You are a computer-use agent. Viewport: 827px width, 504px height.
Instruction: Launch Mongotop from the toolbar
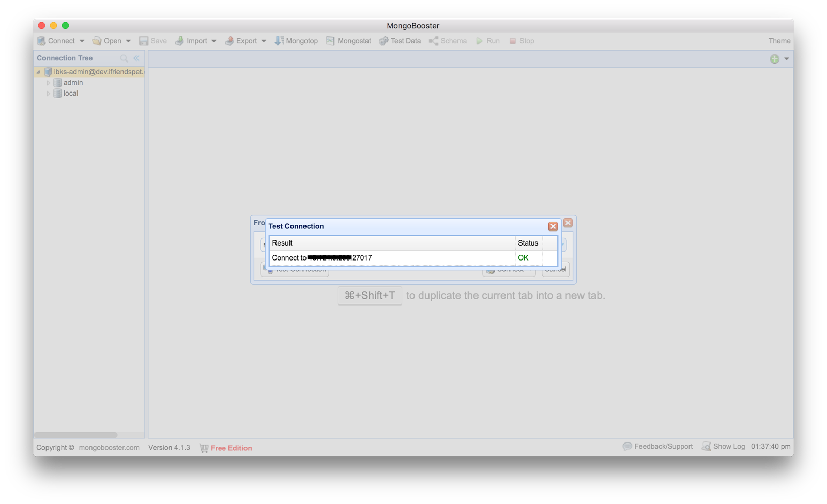pos(296,41)
